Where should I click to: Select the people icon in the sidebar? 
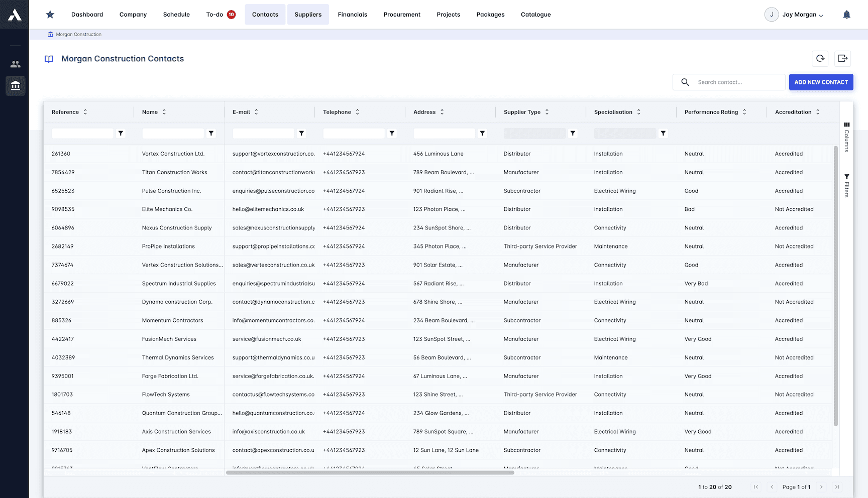click(x=15, y=64)
